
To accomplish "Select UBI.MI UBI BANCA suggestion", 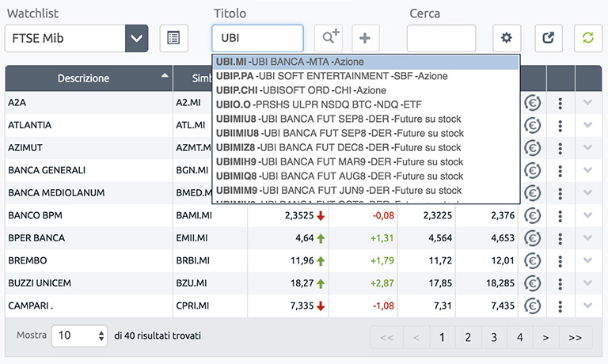I will coord(365,62).
